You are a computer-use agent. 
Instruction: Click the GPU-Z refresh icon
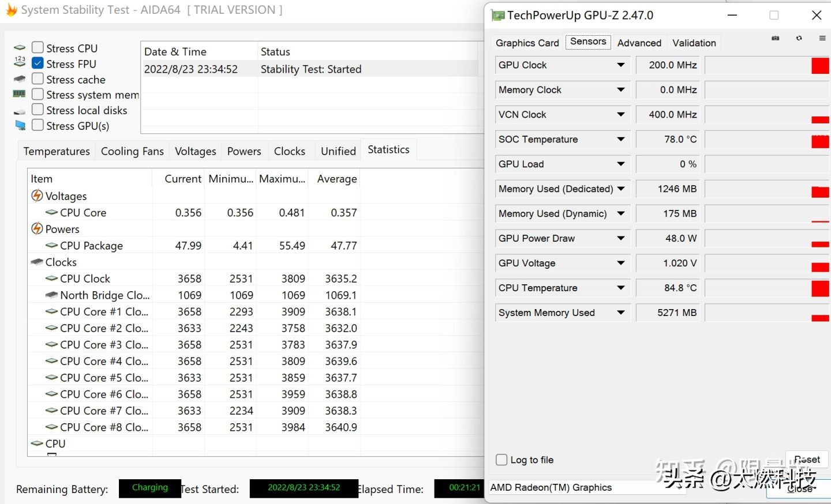tap(799, 38)
